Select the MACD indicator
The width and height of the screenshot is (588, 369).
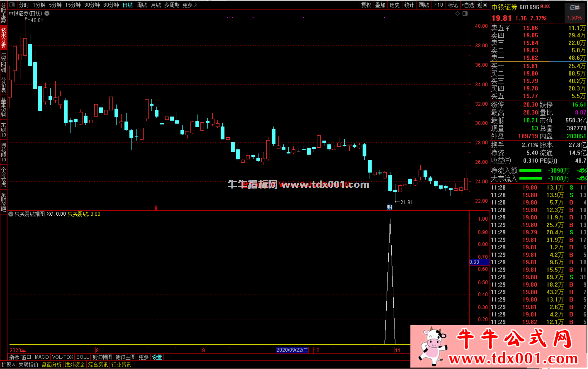[42, 357]
